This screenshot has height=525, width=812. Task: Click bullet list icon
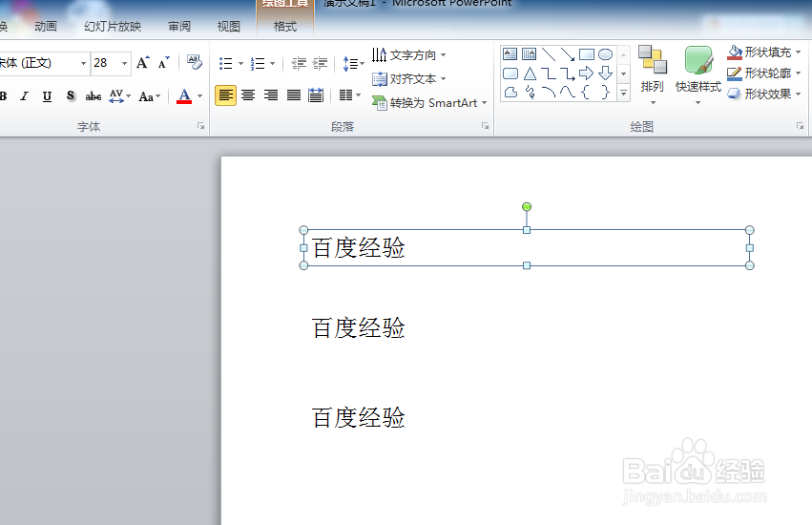coord(226,64)
